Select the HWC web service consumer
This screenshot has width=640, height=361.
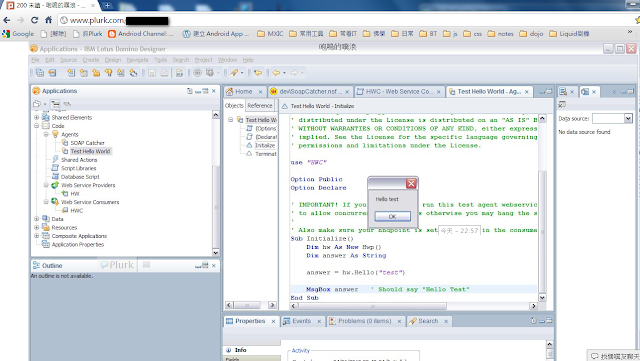click(77, 211)
